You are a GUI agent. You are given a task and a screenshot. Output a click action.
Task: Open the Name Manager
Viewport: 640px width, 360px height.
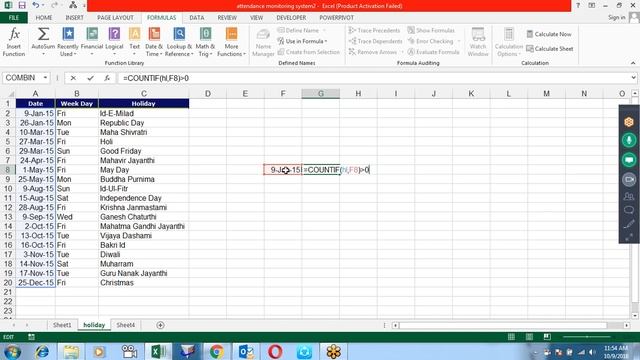[x=263, y=42]
